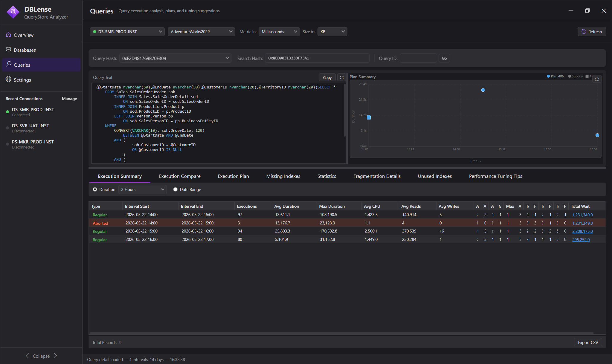Click Avg CPU value 2,500.1
This screenshot has width=612, height=364.
[x=371, y=231]
